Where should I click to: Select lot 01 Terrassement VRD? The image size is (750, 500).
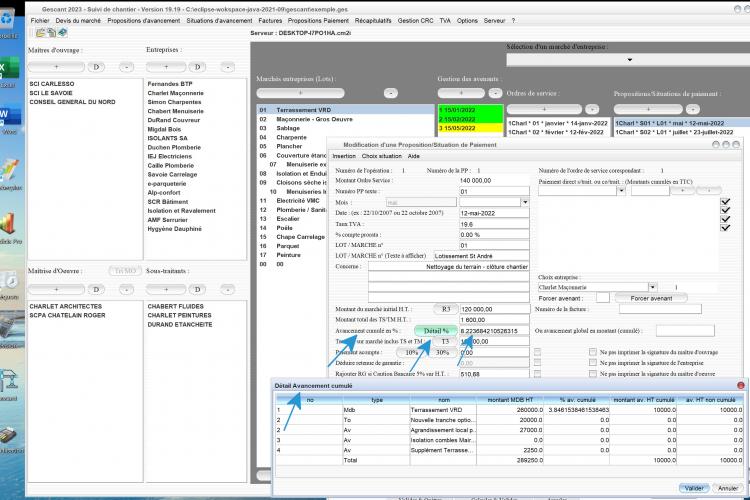click(x=345, y=110)
